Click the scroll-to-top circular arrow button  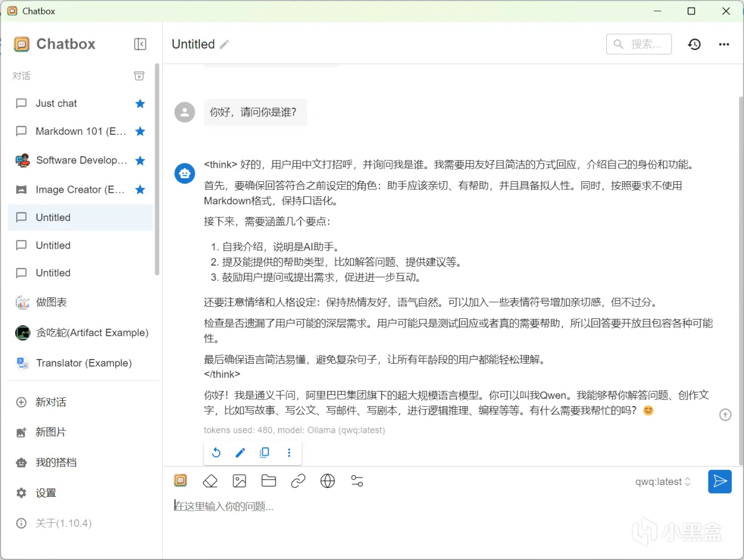[x=725, y=415]
